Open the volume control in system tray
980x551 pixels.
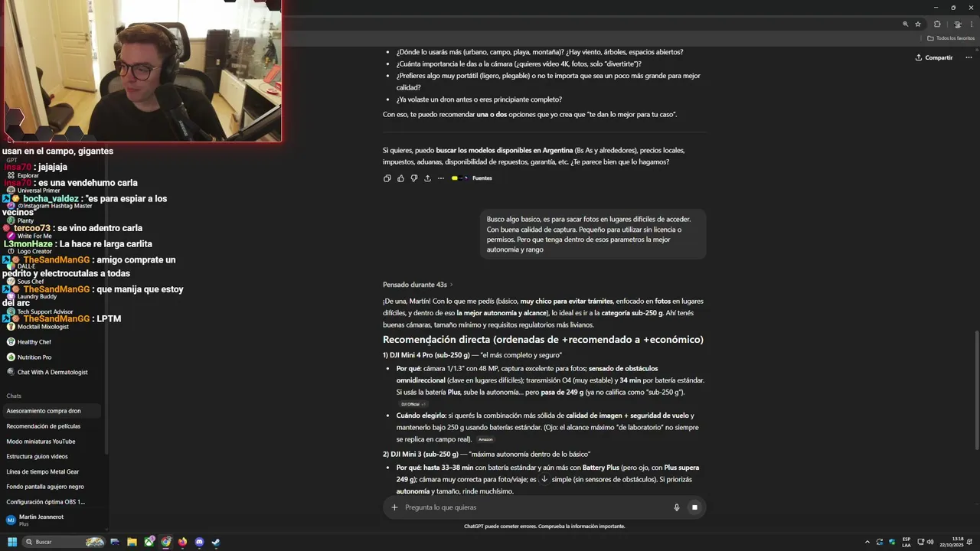930,542
